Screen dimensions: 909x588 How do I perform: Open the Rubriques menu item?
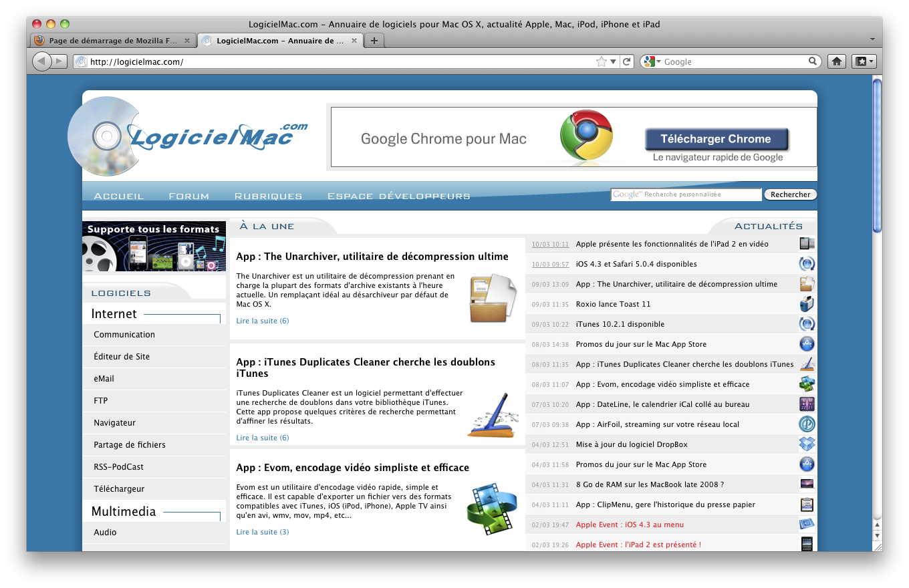point(268,196)
